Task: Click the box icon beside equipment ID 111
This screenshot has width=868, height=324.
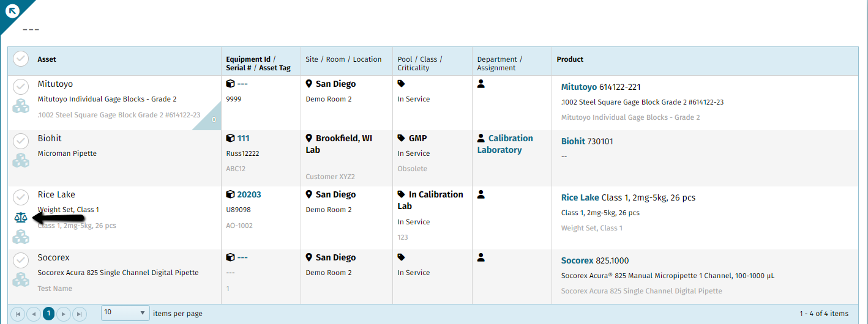Action: 230,138
